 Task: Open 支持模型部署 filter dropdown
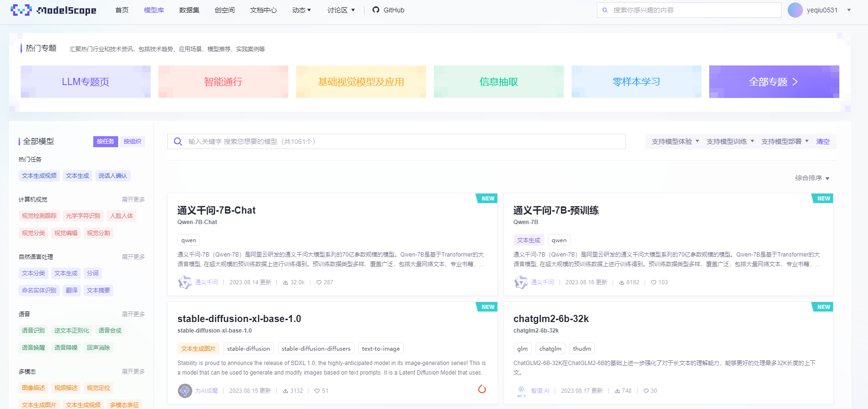coord(785,141)
